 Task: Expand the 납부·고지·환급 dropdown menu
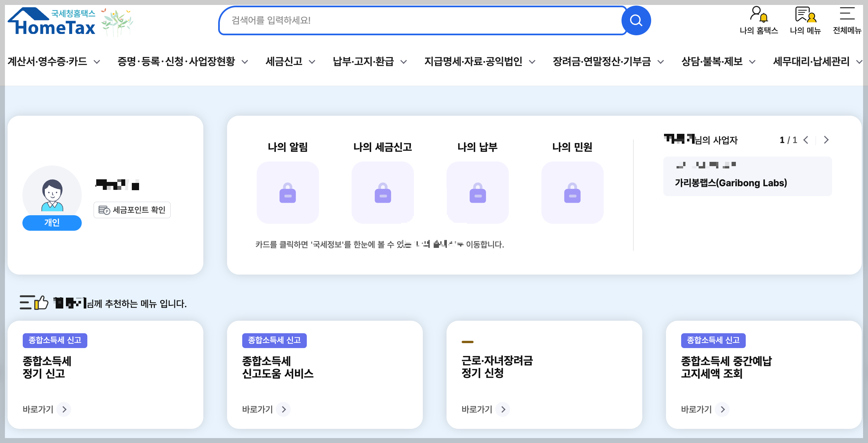pos(370,62)
